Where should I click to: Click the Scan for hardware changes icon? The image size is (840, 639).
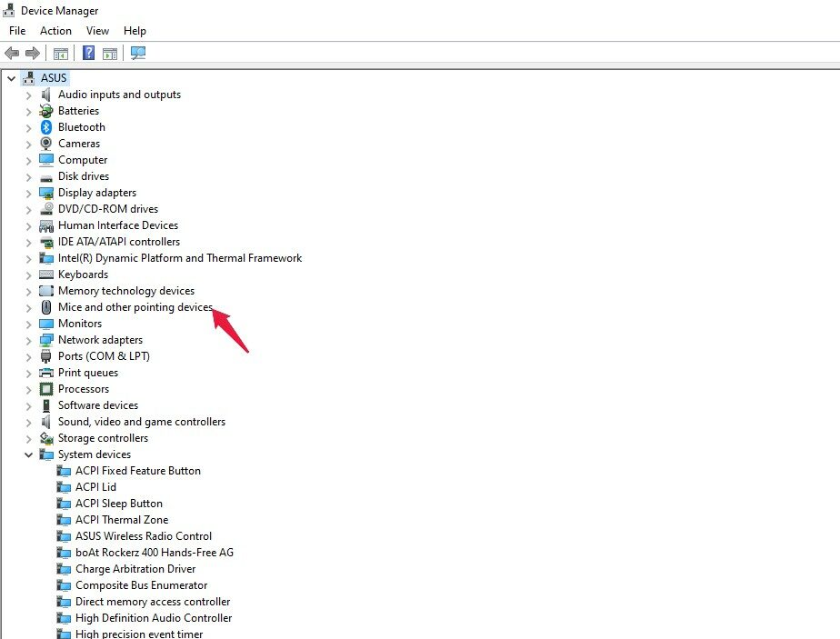tap(138, 53)
